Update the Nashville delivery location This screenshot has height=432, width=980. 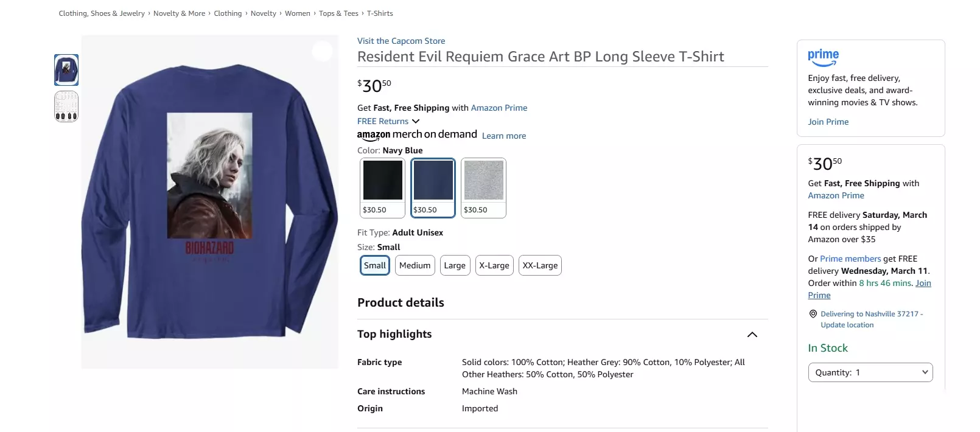(847, 325)
